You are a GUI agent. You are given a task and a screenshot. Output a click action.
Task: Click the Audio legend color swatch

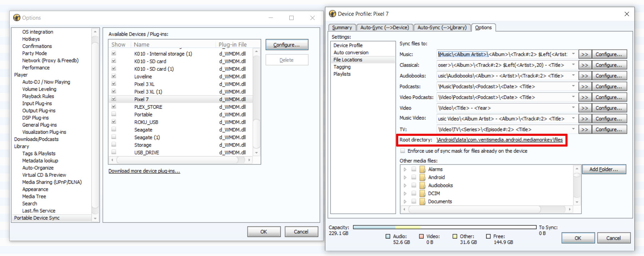(388, 236)
